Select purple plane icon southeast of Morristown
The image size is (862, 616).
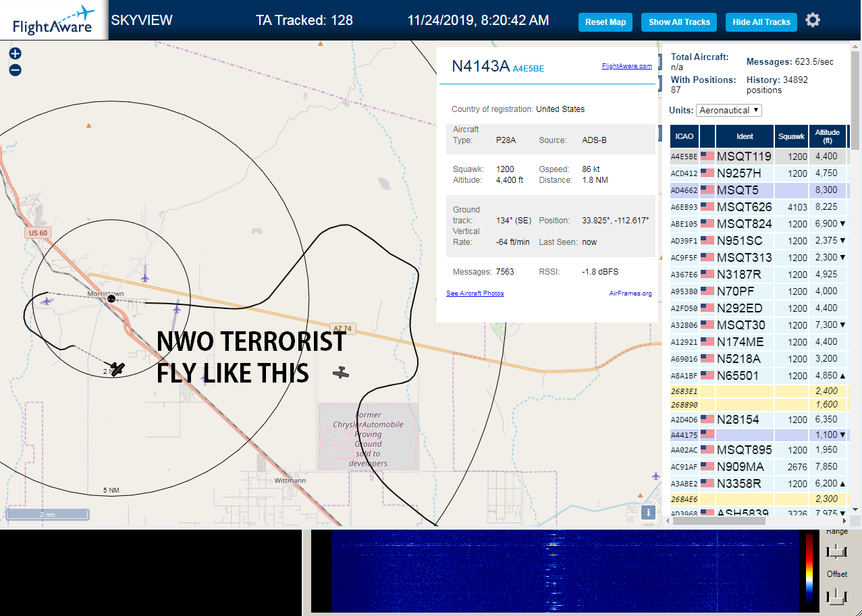tap(177, 309)
